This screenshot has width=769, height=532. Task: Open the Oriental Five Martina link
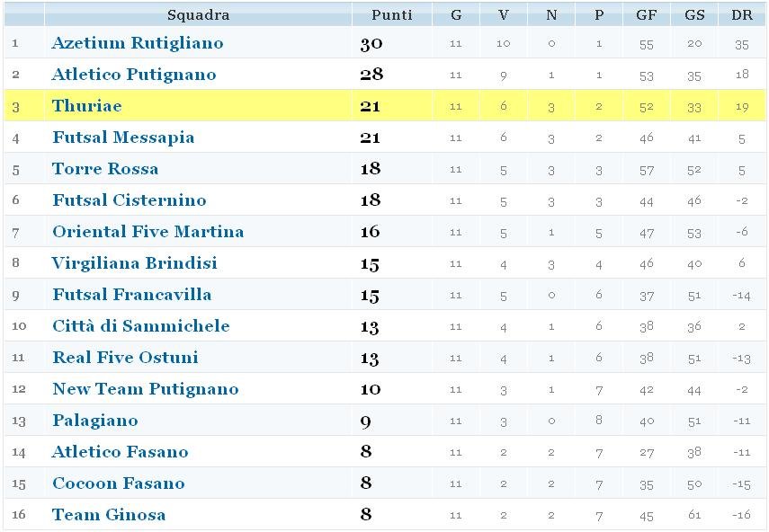click(148, 231)
